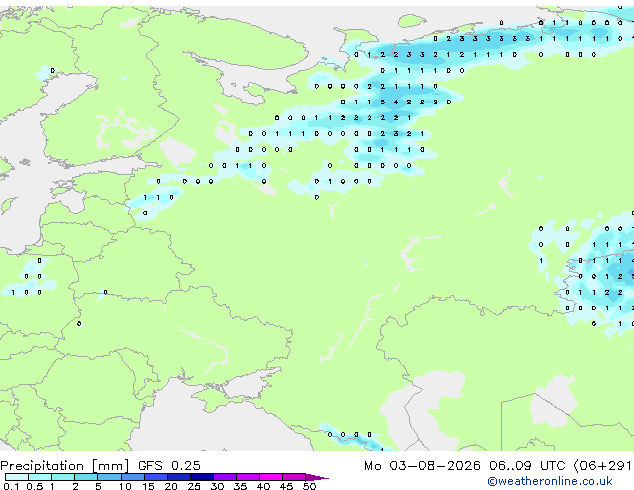Click the '35' legend scale label

pyautogui.click(x=240, y=486)
